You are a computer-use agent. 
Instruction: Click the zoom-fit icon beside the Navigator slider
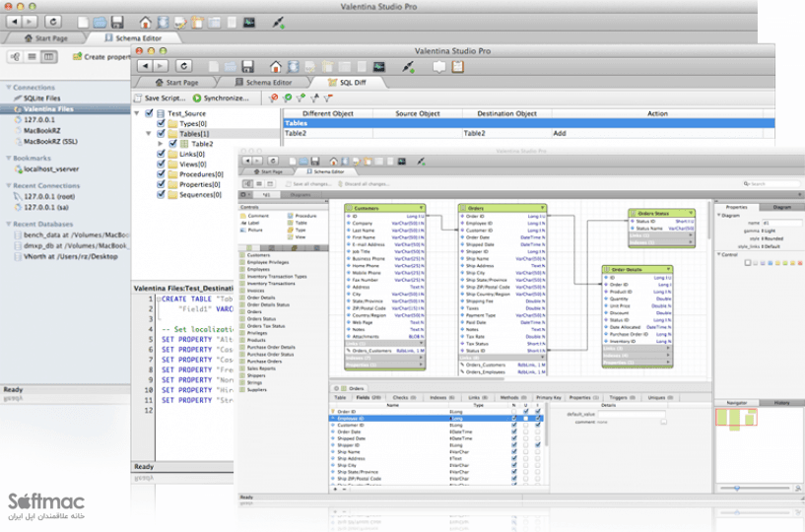tap(798, 488)
